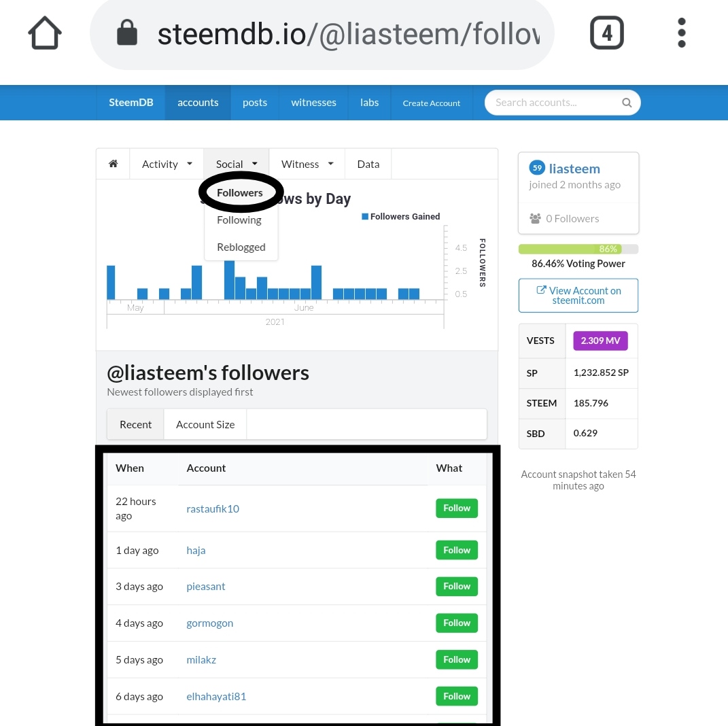728x726 pixels.
Task: Click the reputation 59 badge
Action: 537,168
